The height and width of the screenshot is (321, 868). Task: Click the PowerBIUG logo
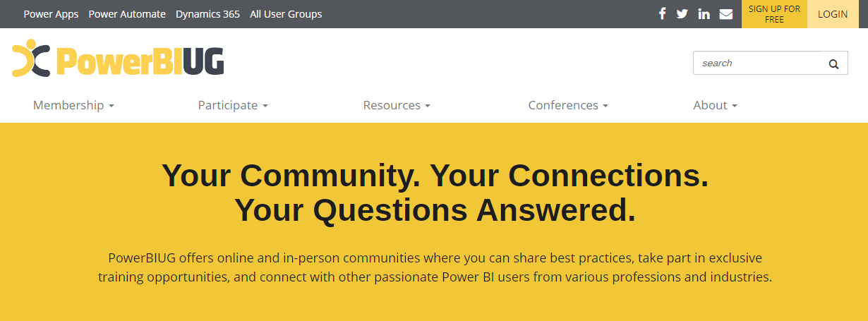(118, 59)
